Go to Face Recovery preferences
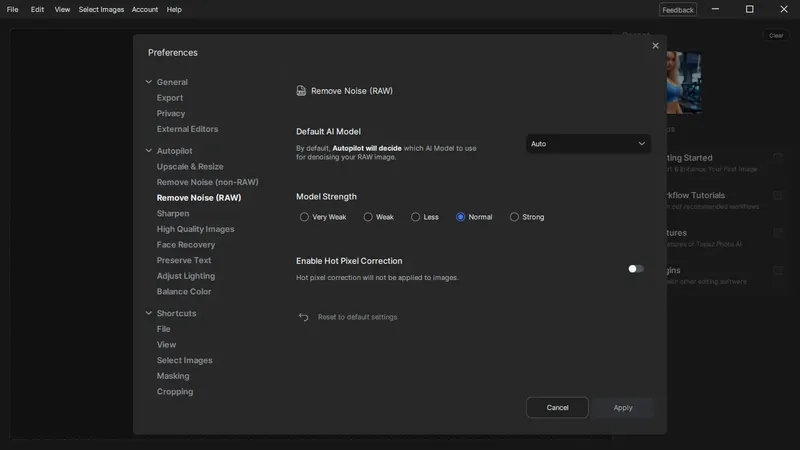Viewport: 800px width, 450px height. (x=186, y=245)
